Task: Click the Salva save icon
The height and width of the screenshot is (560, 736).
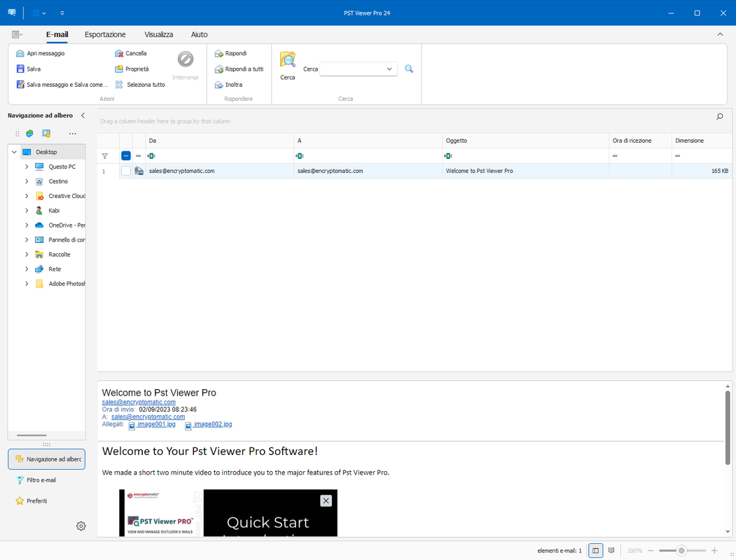Action: pos(20,69)
